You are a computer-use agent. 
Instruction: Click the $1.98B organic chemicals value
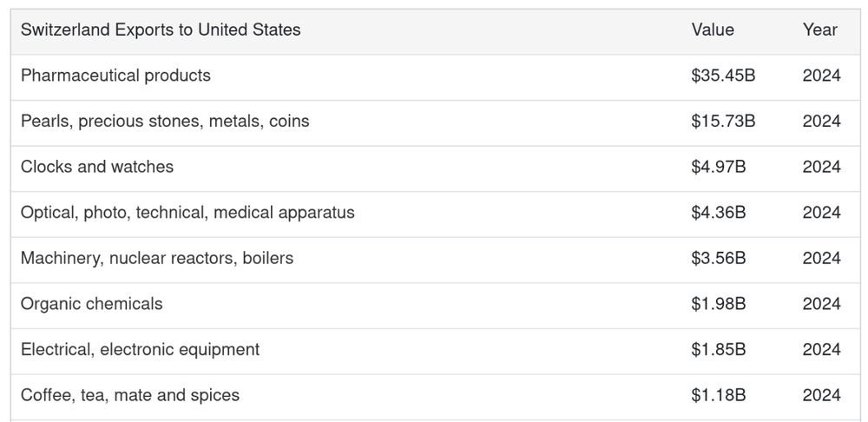pyautogui.click(x=719, y=304)
